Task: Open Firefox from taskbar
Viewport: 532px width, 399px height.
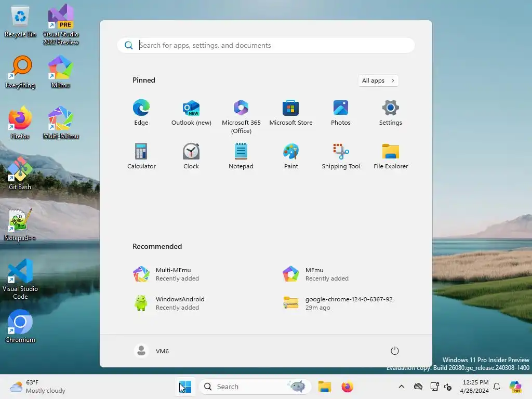Action: (x=347, y=387)
